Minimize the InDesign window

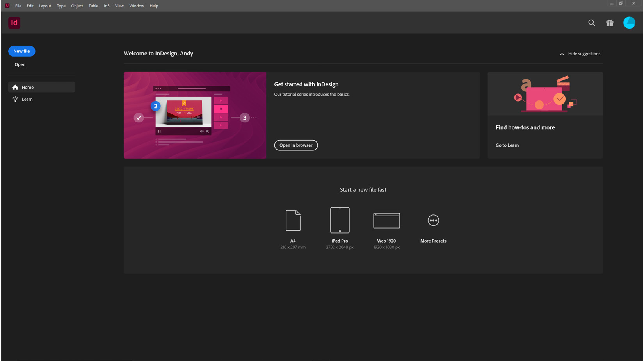(x=612, y=3)
